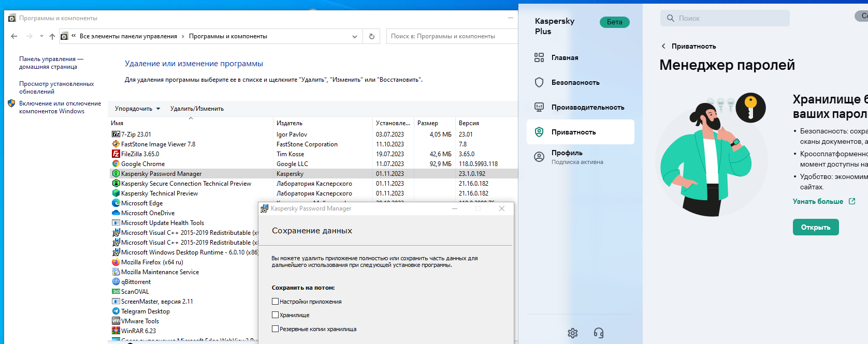Click the FileZilla 3.65.0 icon
This screenshot has width=868, height=344.
click(x=116, y=154)
